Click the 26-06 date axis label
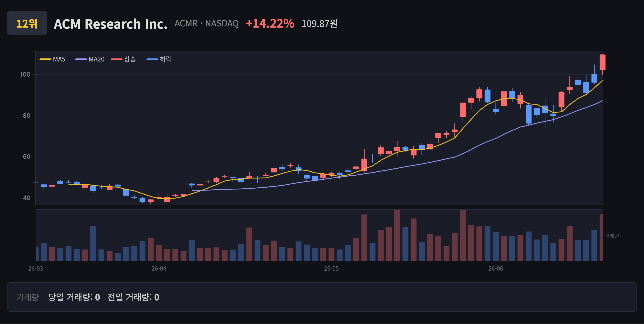644x324 pixels. (x=496, y=268)
